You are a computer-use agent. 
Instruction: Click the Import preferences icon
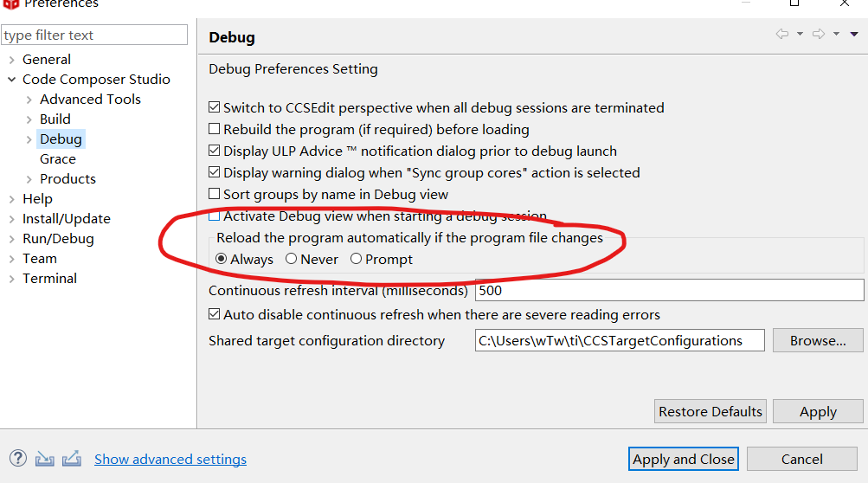coord(45,459)
